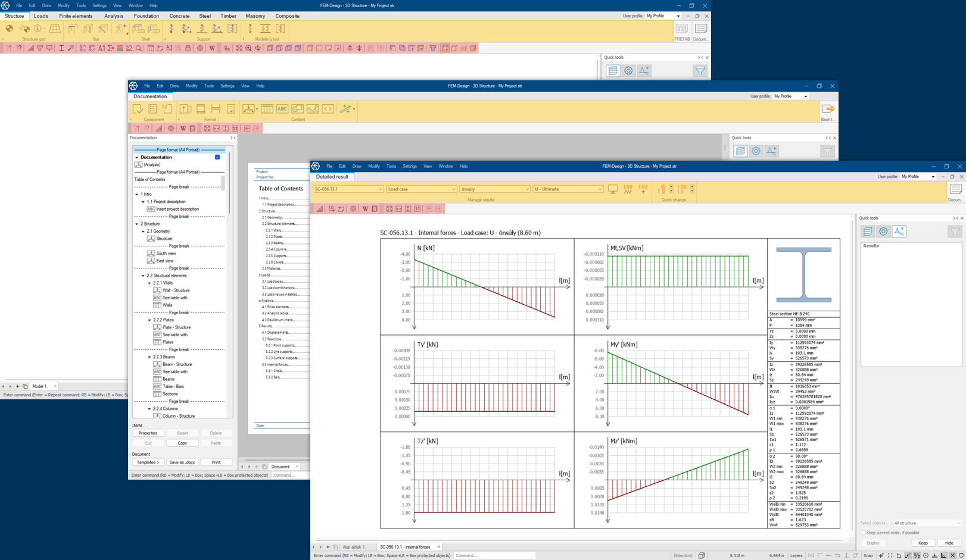Click the PREFAB icon in the ribbon

[681, 30]
